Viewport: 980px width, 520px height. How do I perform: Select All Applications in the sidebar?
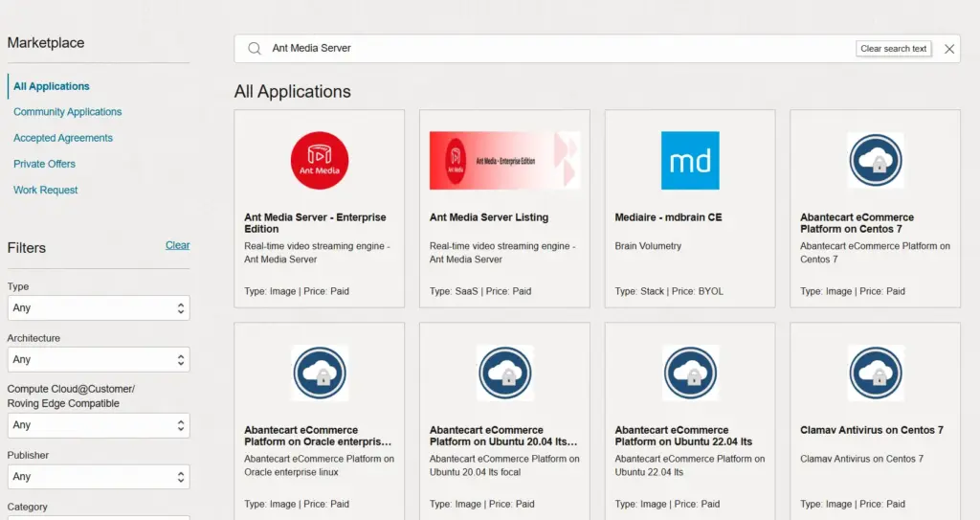coord(52,86)
